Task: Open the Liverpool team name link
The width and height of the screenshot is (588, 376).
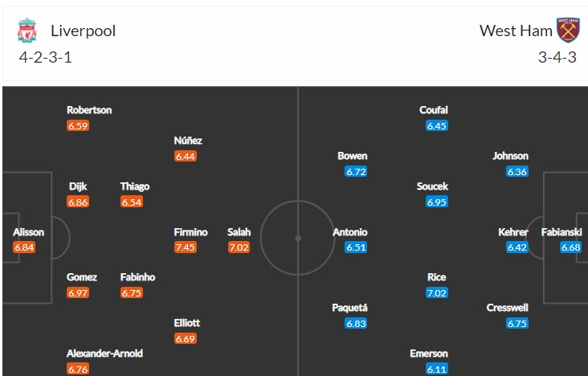Action: point(83,31)
